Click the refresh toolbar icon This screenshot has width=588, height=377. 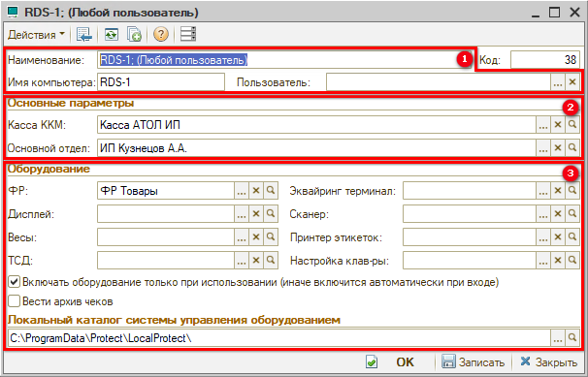pyautogui.click(x=111, y=35)
